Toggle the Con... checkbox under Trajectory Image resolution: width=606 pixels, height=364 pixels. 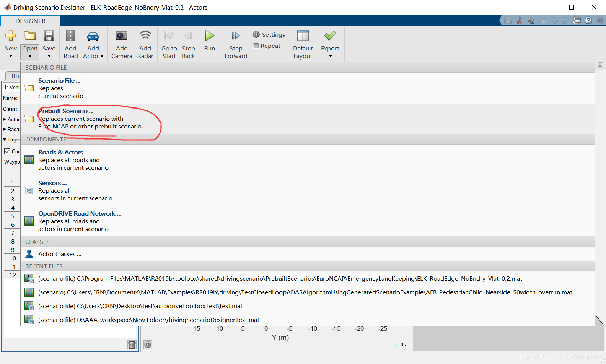coord(7,151)
